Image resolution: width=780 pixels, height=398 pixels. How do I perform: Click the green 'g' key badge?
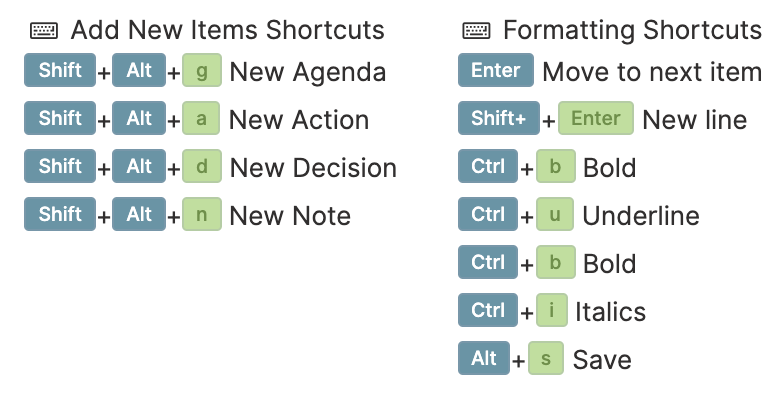[x=201, y=70]
